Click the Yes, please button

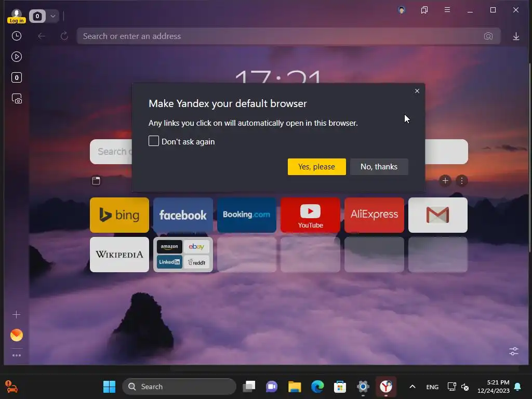coord(316,167)
